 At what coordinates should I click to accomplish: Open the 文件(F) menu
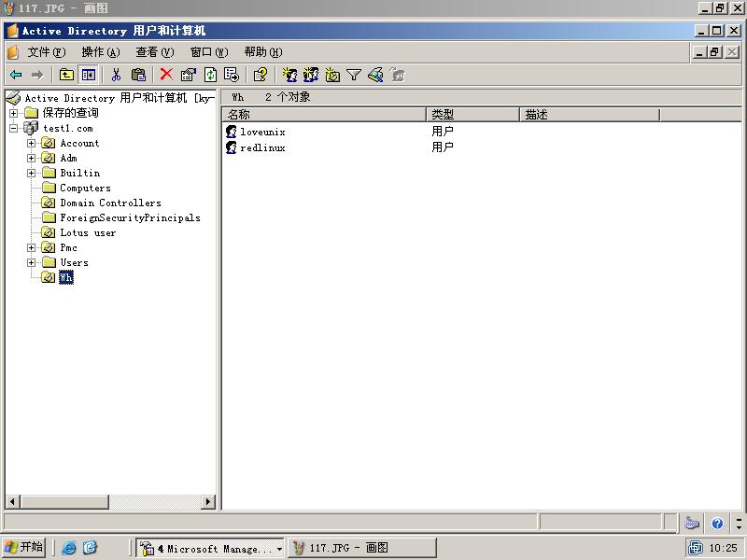click(x=46, y=52)
